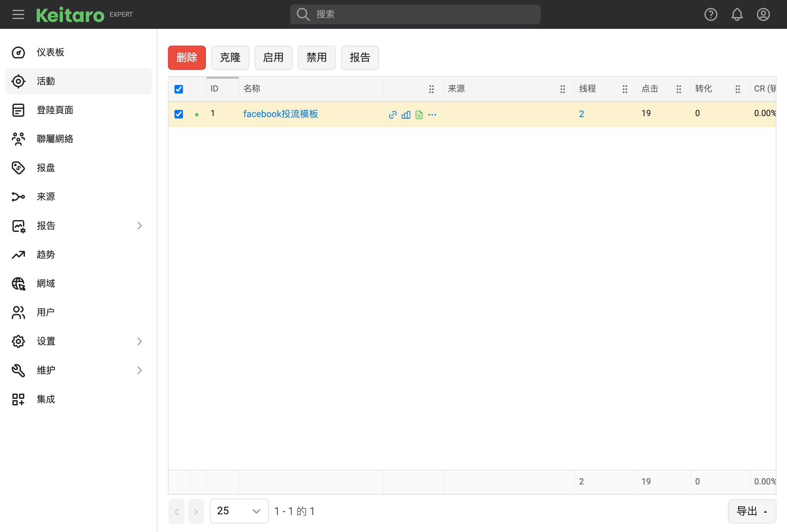Click the wrench icon for 维护

click(x=18, y=371)
